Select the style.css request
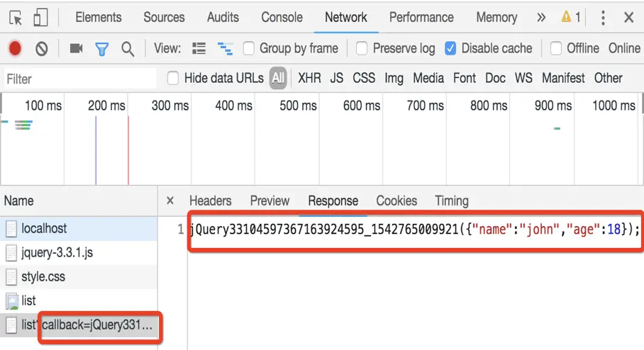The image size is (644, 350). tap(79, 276)
